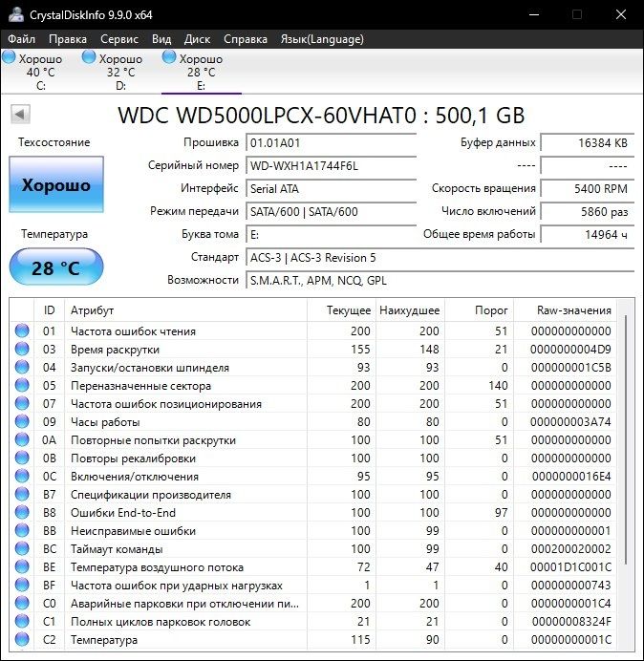644x661 pixels.
Task: Click the transfer mode field SATA/600 | SATA/600
Action: [331, 212]
